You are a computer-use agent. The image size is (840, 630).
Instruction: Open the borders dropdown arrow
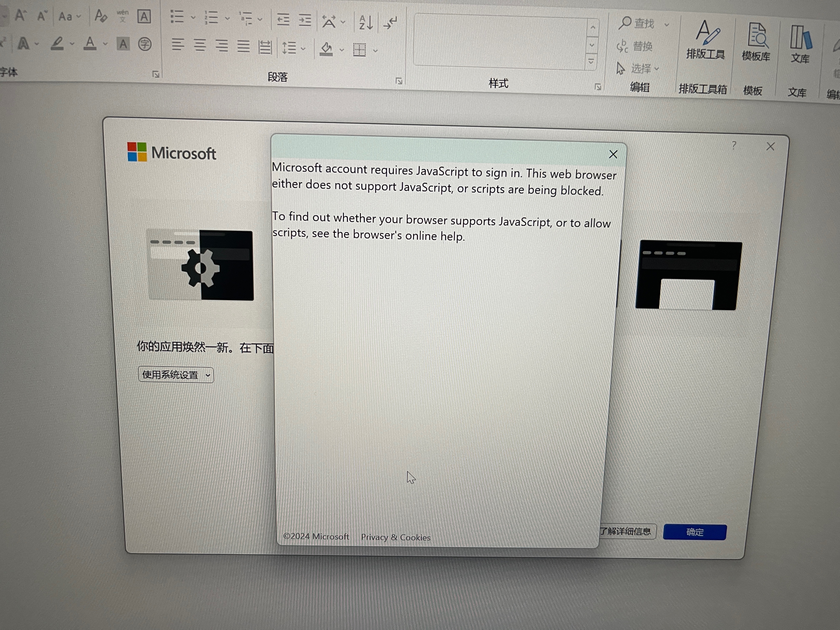click(375, 50)
